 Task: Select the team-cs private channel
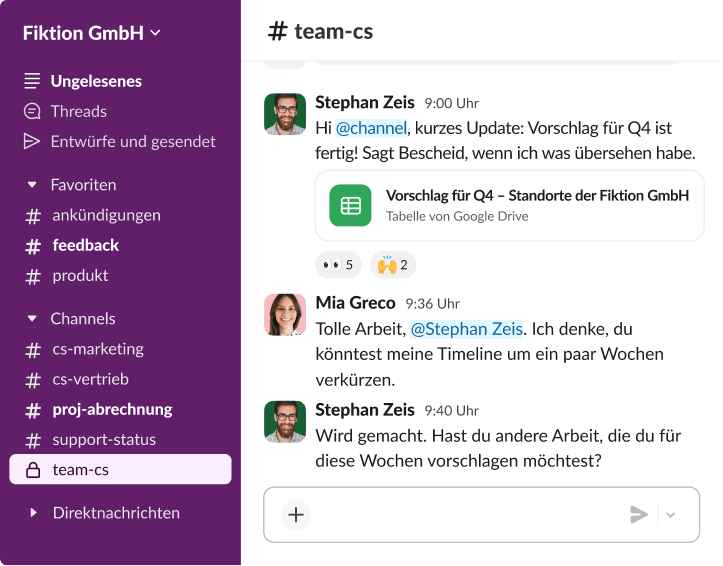pos(120,469)
